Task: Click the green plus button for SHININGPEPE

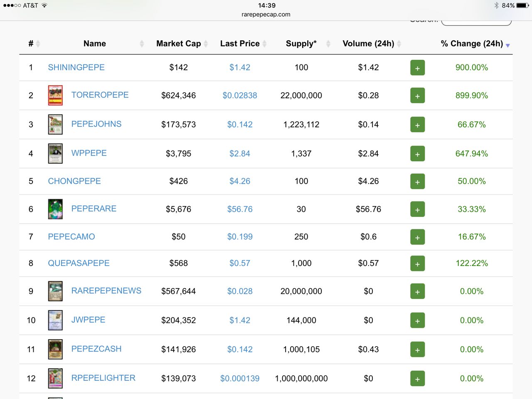Action: tap(417, 68)
